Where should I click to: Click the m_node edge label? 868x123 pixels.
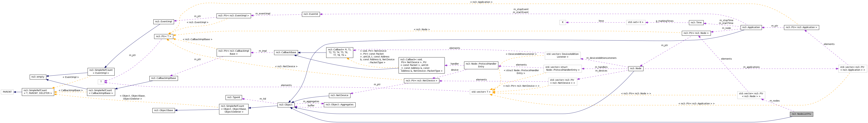click(726, 28)
